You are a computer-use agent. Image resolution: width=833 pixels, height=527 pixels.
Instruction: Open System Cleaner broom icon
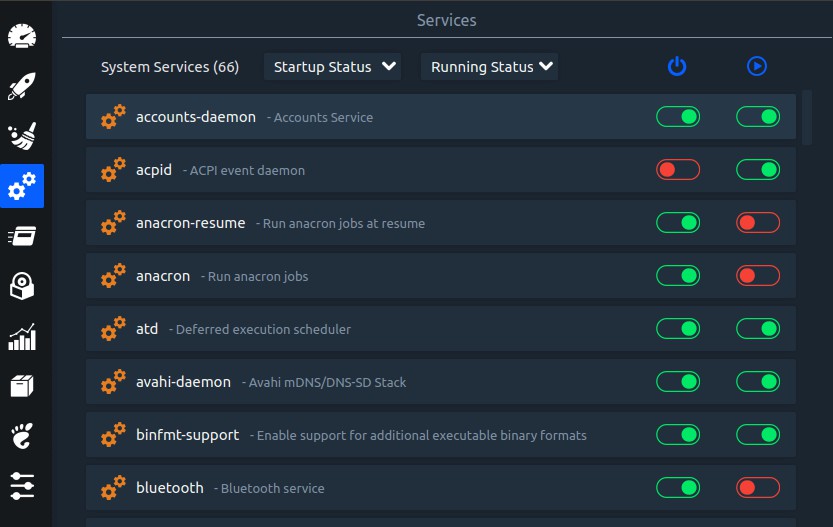tap(22, 136)
